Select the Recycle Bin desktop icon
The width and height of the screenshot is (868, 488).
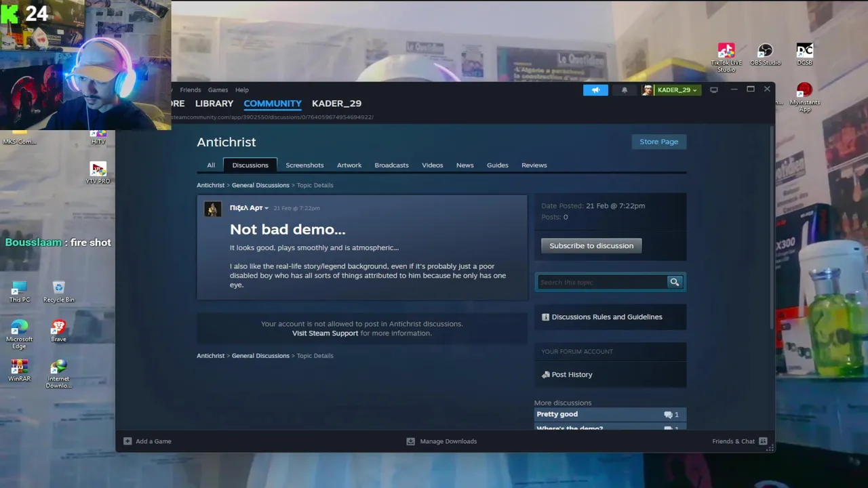click(x=59, y=291)
